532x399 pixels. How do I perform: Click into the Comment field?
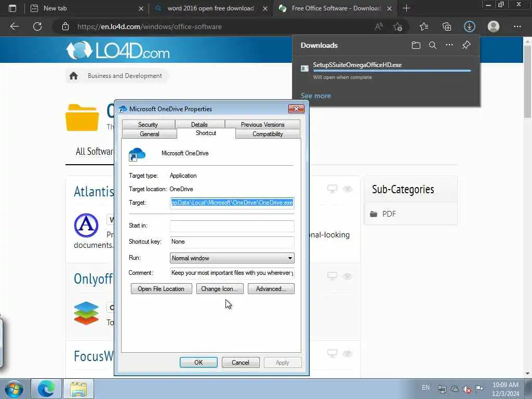tap(232, 273)
